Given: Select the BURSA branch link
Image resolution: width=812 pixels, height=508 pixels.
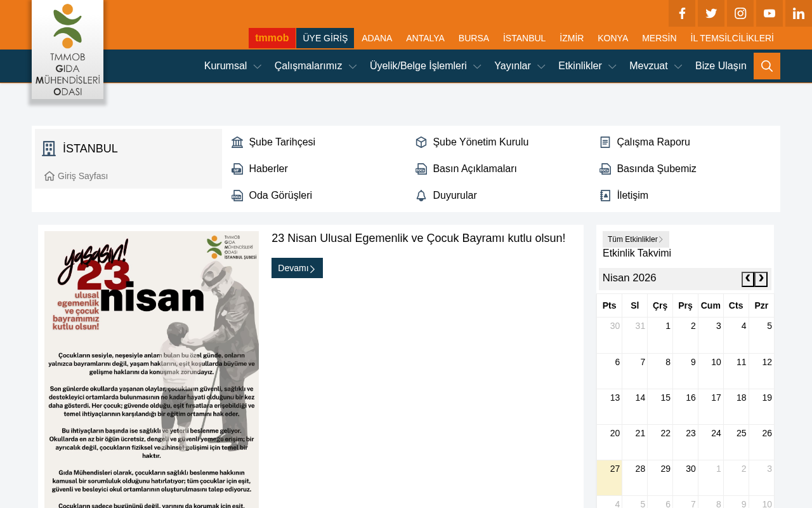Looking at the screenshot, I should pyautogui.click(x=474, y=38).
